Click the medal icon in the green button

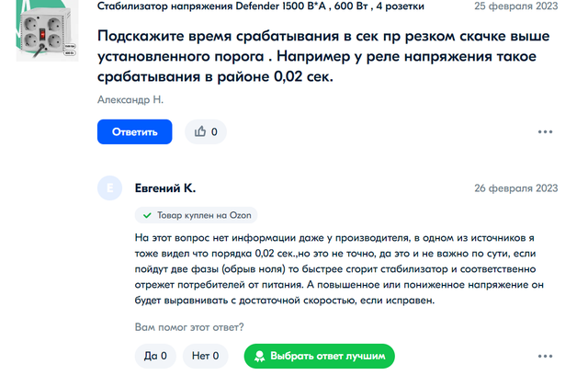click(259, 356)
